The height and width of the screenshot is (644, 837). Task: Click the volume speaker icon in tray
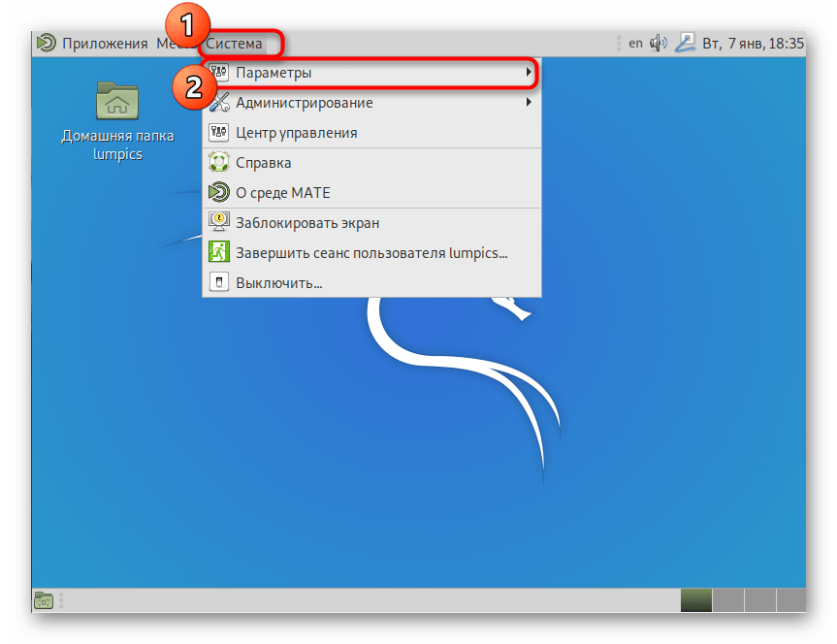(x=660, y=43)
